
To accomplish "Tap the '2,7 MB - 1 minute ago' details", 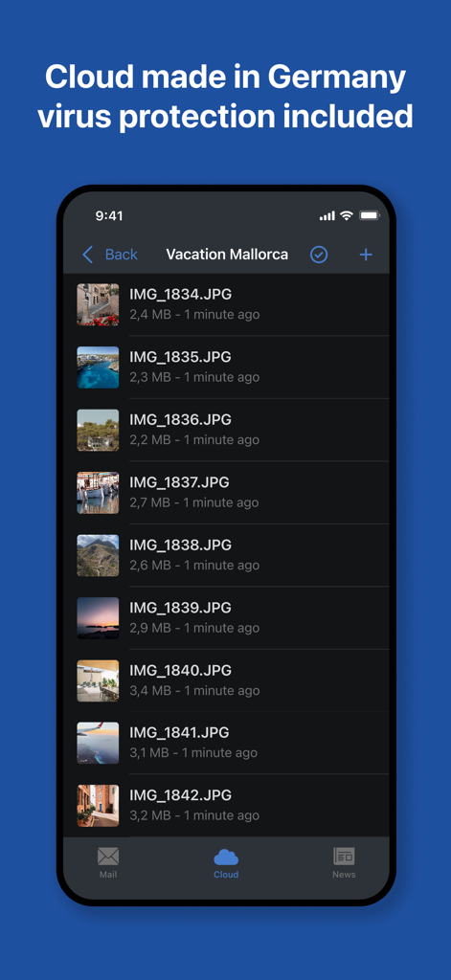I will [x=194, y=501].
